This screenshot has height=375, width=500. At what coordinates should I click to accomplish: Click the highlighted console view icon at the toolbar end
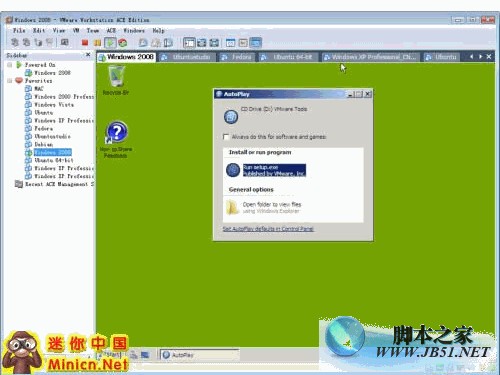[x=256, y=43]
